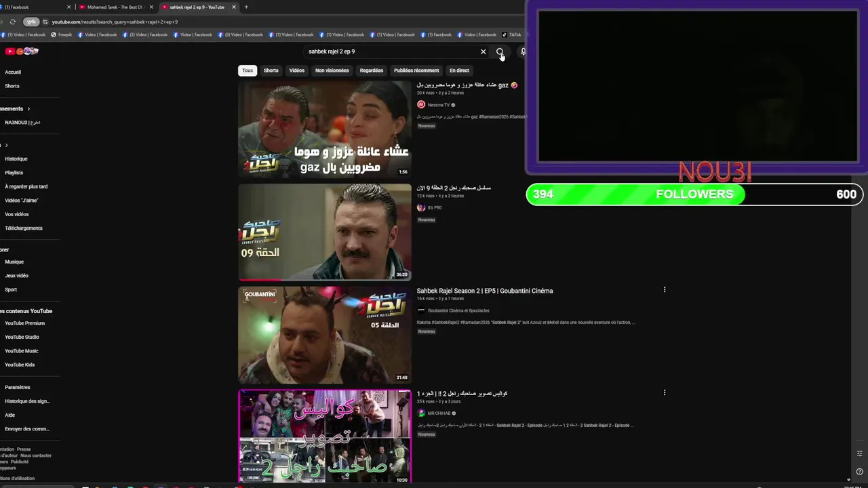868x488 pixels.
Task: Open Vidéos "J'aime" in the sidebar
Action: [x=22, y=201]
